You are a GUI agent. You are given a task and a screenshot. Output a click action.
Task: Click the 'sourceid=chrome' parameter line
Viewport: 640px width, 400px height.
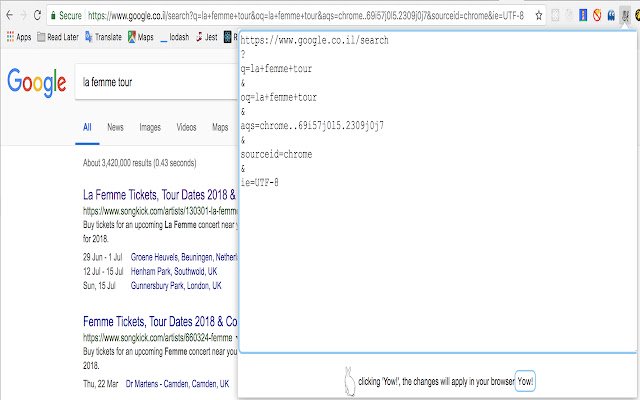click(x=276, y=154)
